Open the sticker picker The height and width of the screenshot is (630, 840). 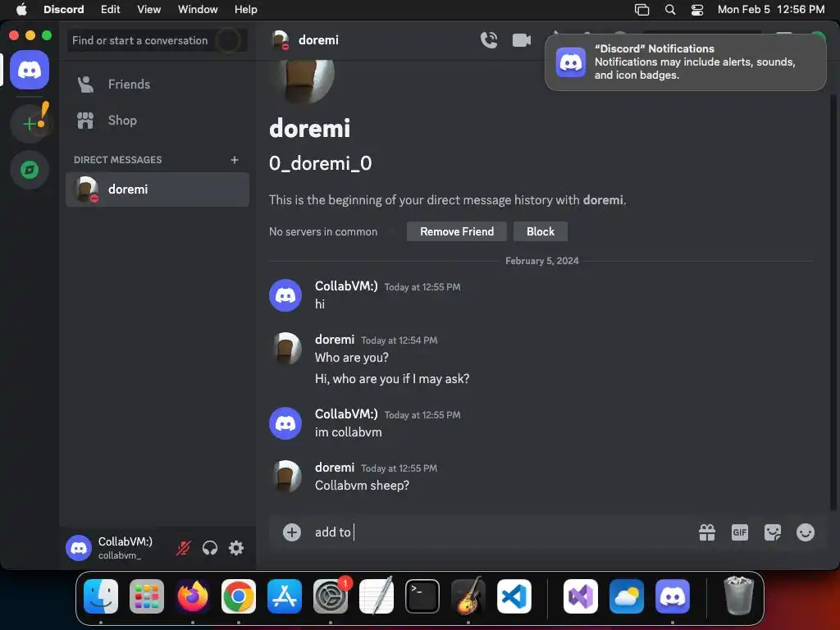(772, 532)
